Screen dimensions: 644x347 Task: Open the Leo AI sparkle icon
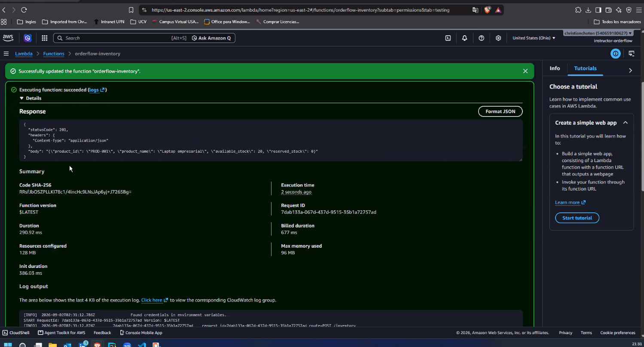(619, 10)
